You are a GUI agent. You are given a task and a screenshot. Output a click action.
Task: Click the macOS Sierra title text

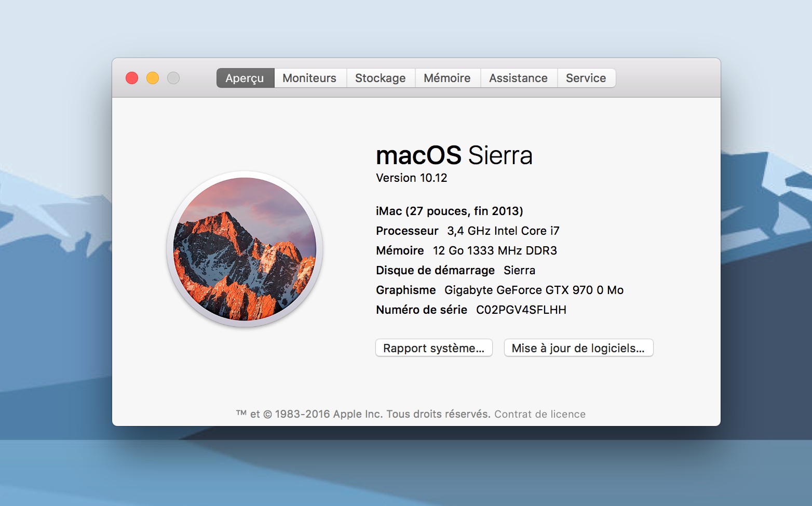coord(454,155)
